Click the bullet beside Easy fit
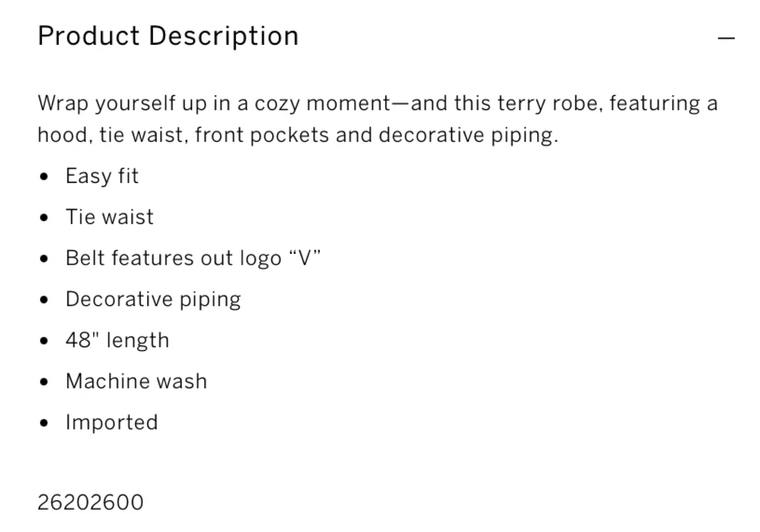Image resolution: width=760 pixels, height=532 pixels. [x=44, y=177]
